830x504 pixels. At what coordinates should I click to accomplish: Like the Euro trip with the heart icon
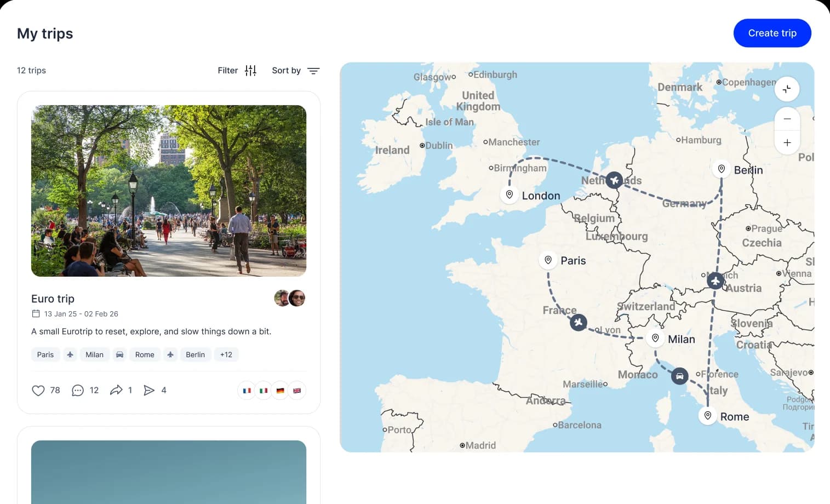pos(38,390)
